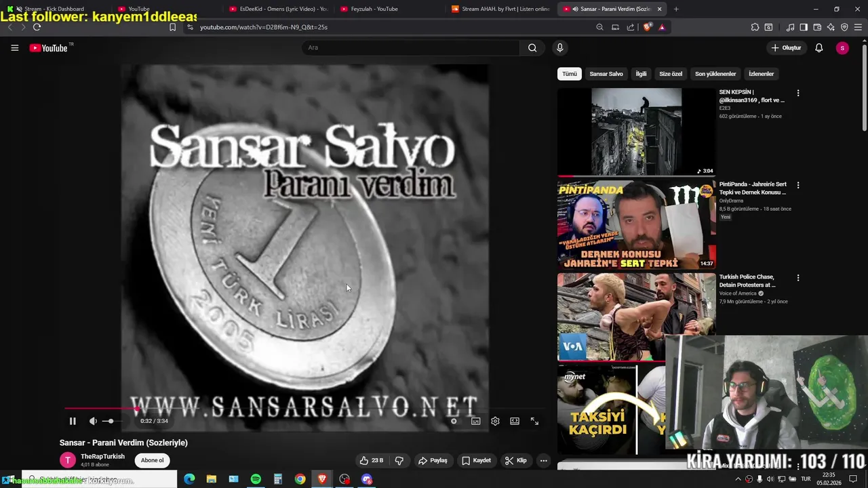Open options for the PintiPanda video

pos(797,185)
